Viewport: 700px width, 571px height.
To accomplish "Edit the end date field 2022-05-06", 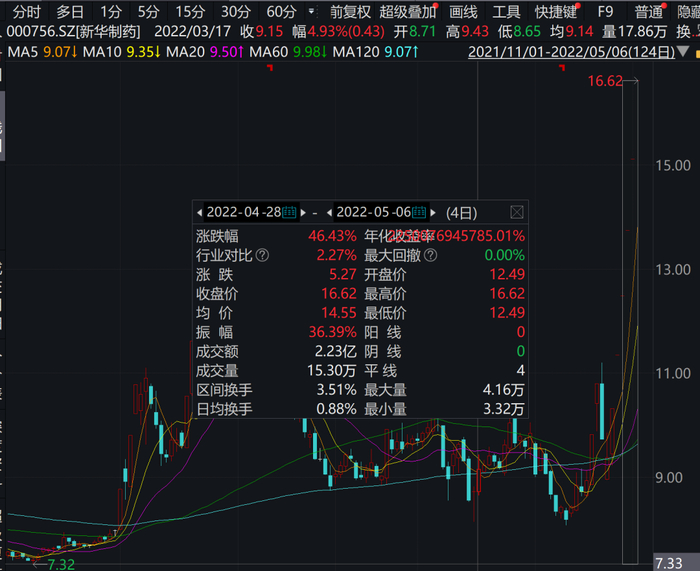I will coord(374,212).
